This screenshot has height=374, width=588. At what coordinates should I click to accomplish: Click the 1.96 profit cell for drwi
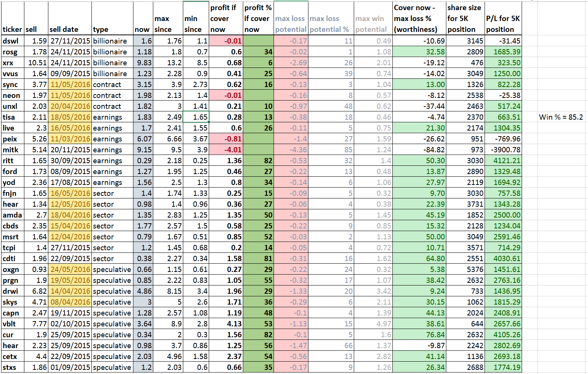[226, 291]
